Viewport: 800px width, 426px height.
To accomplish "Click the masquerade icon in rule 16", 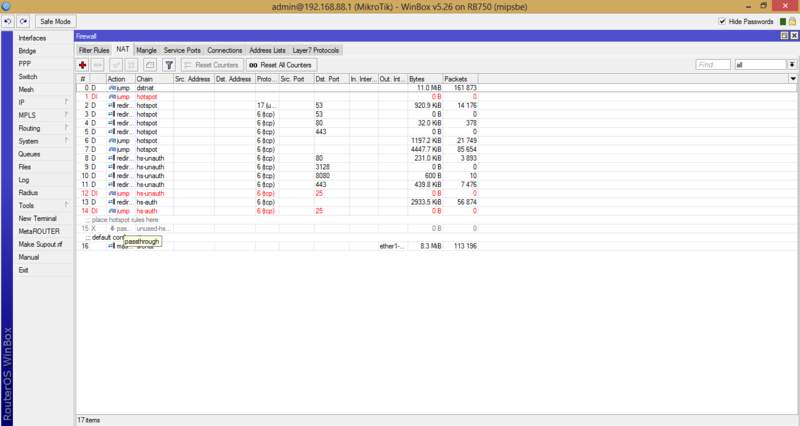I will point(111,246).
